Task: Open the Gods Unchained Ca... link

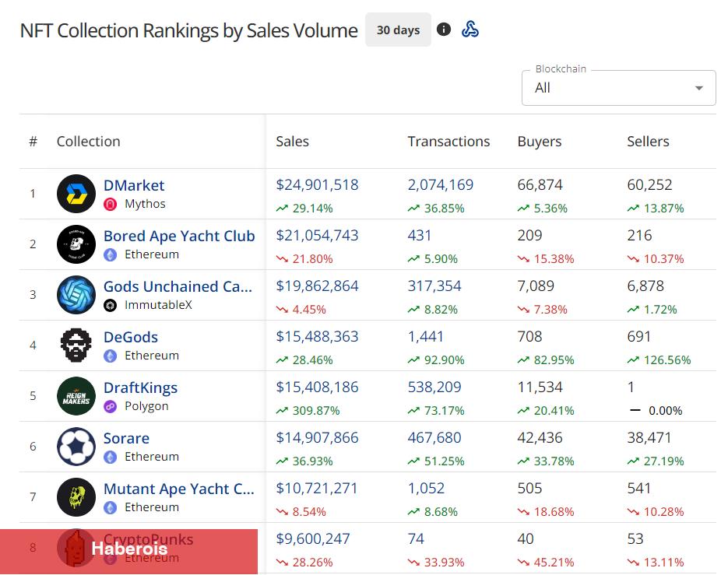Action: pyautogui.click(x=178, y=287)
